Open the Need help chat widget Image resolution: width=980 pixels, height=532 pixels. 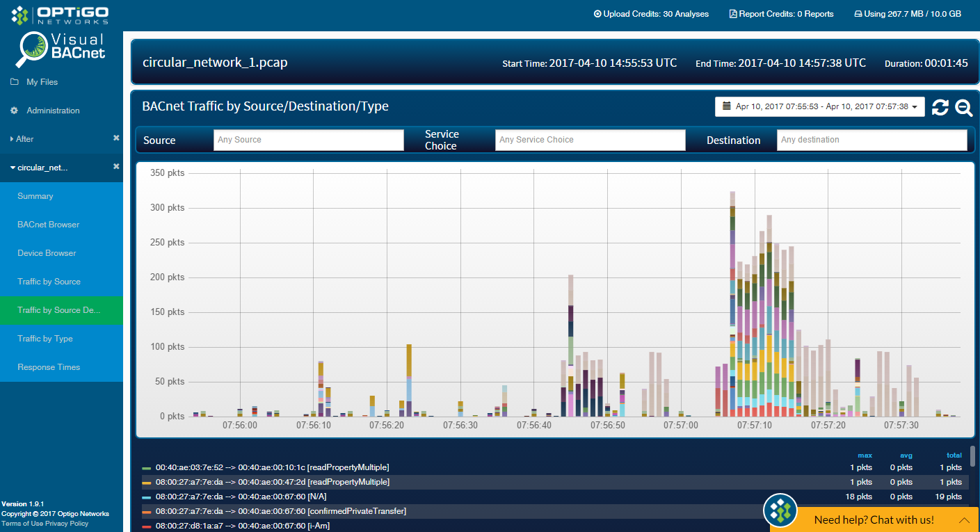[x=874, y=519]
